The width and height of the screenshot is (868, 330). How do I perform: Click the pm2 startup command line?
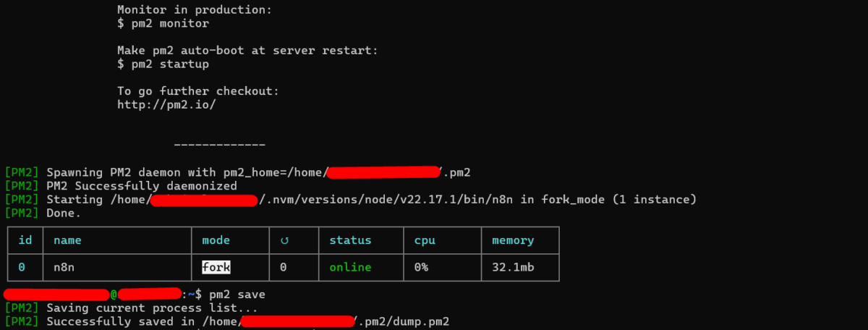point(163,64)
